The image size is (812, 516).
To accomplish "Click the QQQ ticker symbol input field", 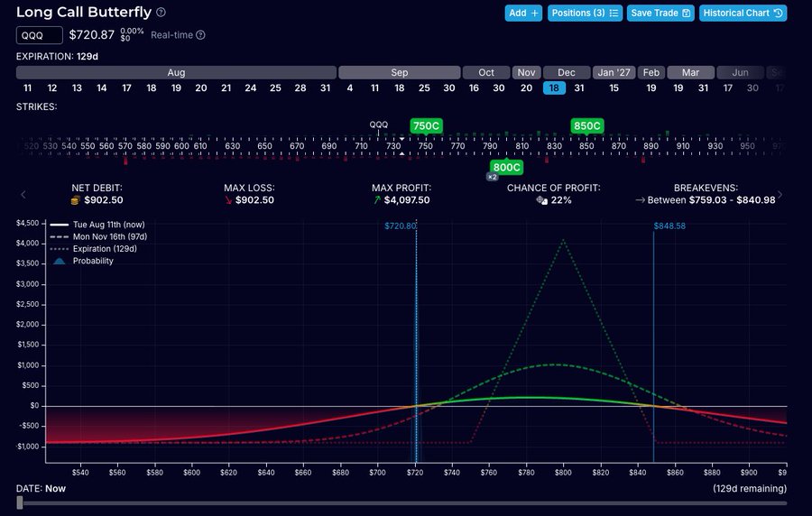I will point(40,35).
